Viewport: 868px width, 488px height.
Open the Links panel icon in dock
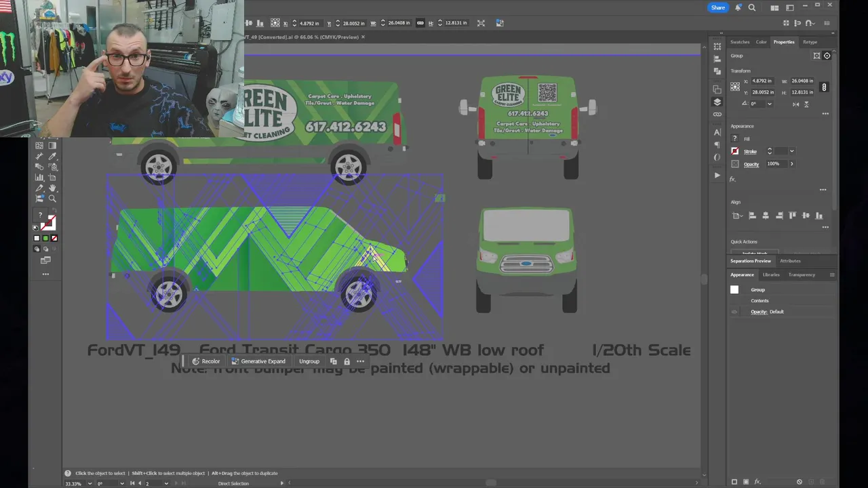tap(717, 115)
